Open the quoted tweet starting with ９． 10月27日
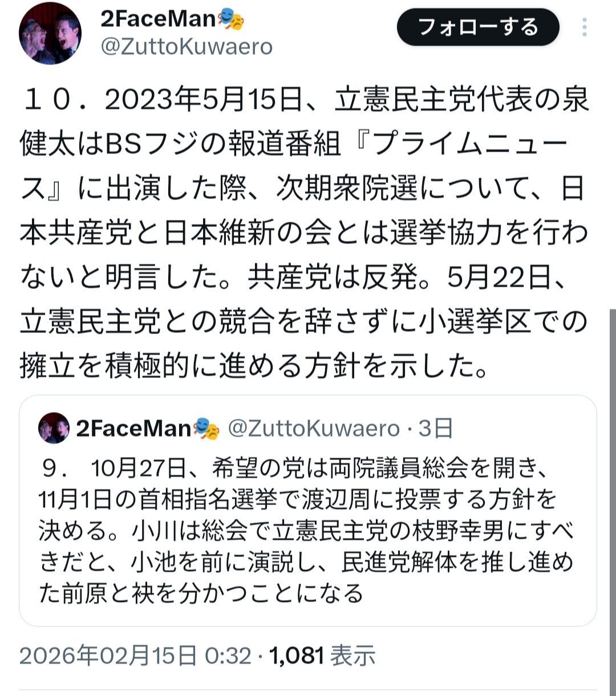The image size is (616, 696). tap(308, 511)
